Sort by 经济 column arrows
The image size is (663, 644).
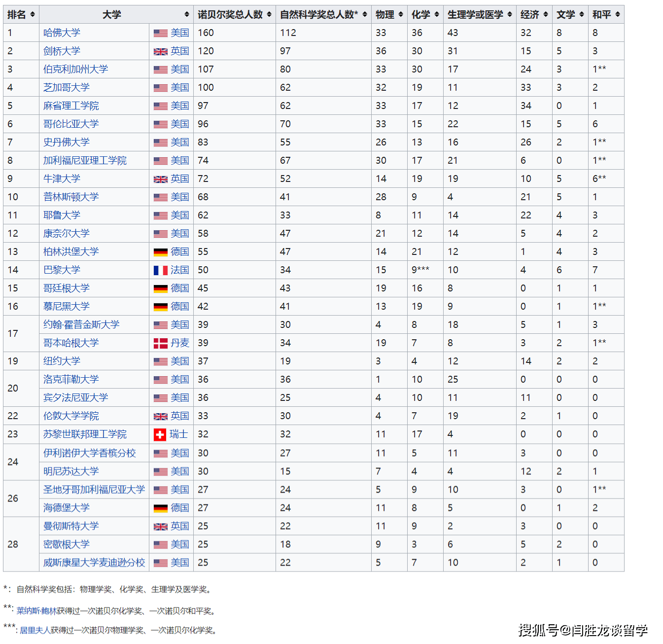[x=546, y=15]
